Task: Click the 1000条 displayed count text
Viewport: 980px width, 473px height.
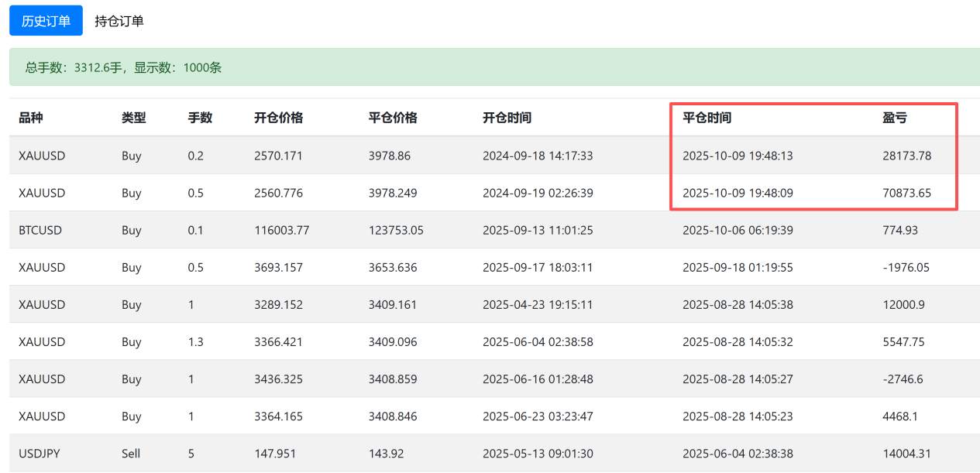Action: (201, 68)
